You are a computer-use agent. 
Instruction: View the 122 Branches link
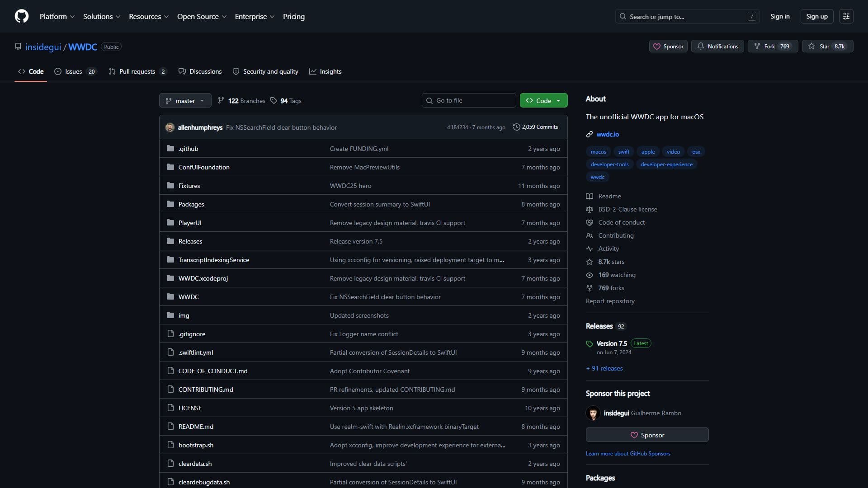[242, 101]
